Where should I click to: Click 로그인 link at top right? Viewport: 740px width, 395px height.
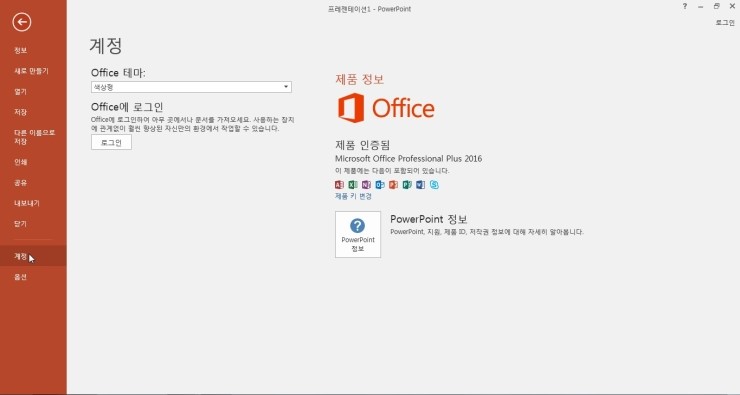click(725, 22)
